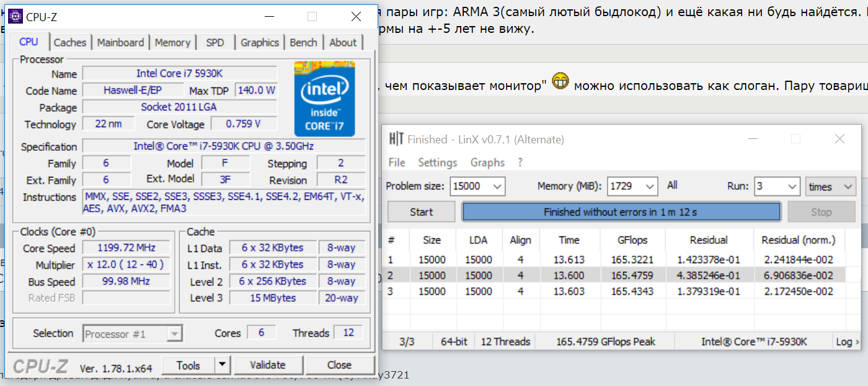Switch to the Memory tab
Screen dimensions: 868x386
coord(172,42)
